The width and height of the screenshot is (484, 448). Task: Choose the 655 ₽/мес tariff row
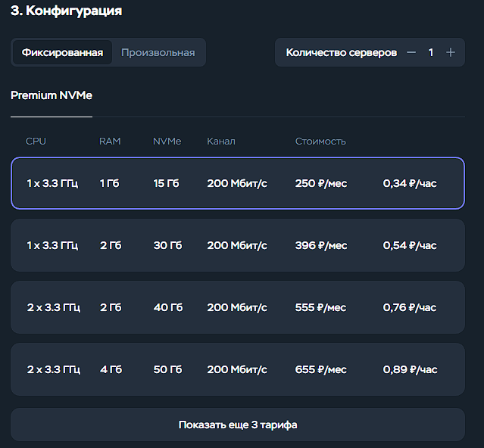(238, 369)
